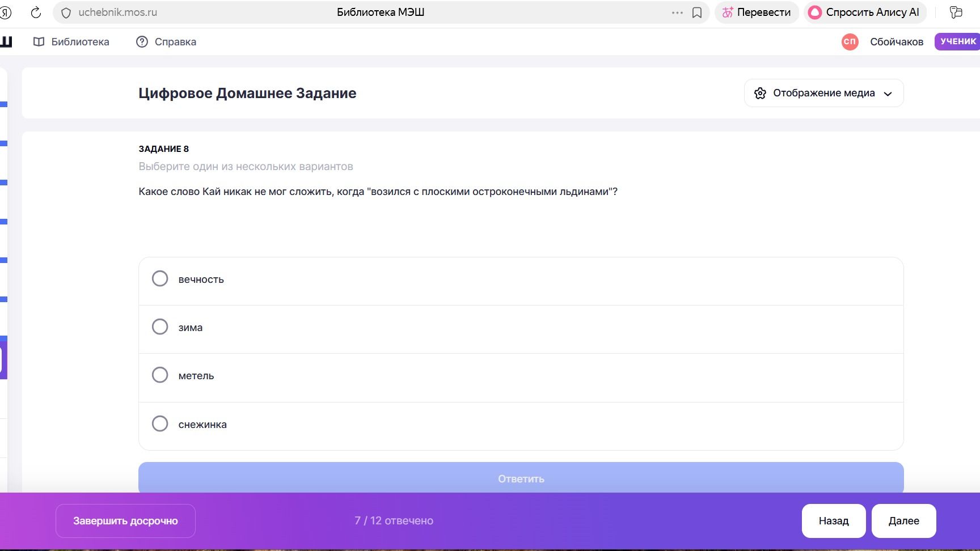Click the translate icon beside Перевести

(x=727, y=12)
